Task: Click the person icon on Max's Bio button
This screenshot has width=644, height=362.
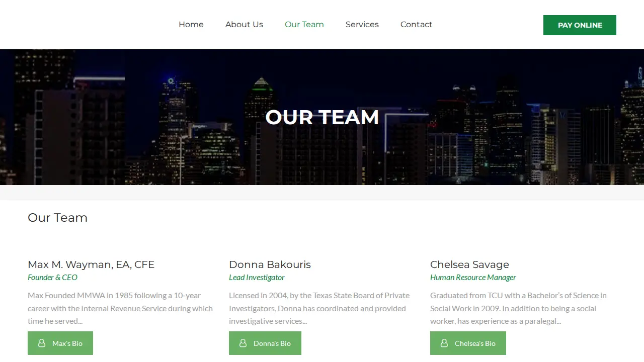Action: (x=42, y=343)
